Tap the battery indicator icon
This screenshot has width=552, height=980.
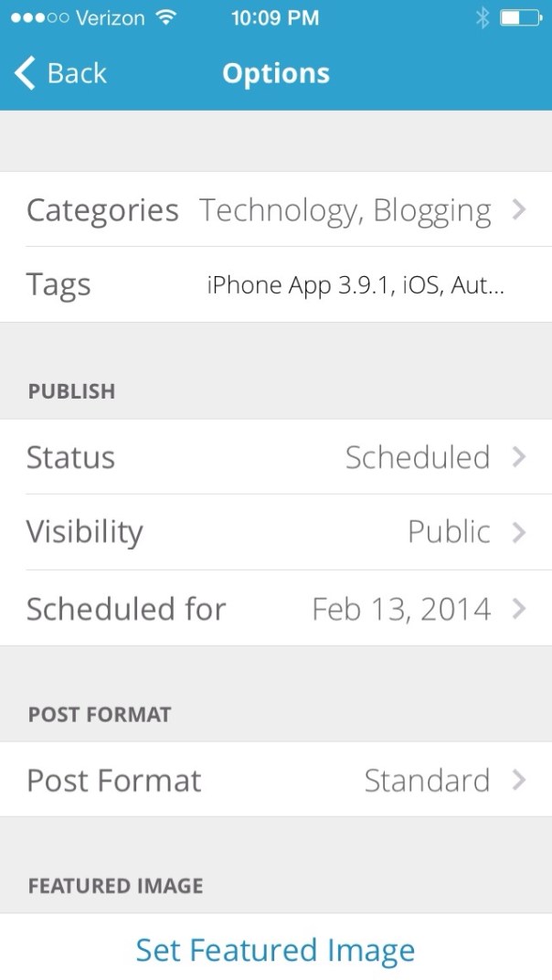click(522, 17)
